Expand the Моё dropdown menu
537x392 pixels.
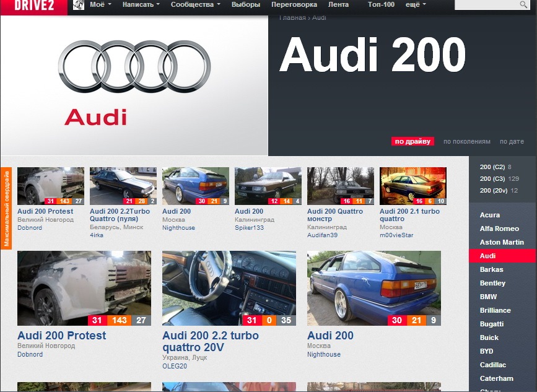[x=101, y=5]
